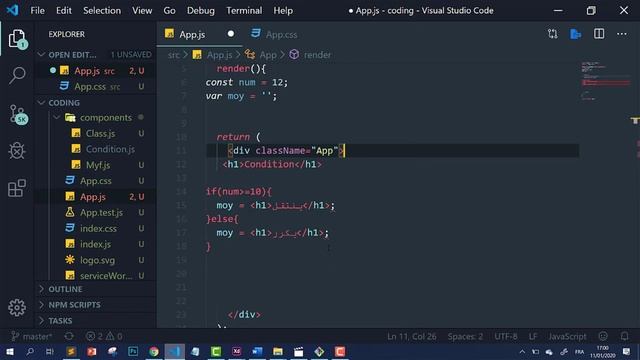Open the Explorer view in activity bar
This screenshot has width=640, height=360.
(x=17, y=39)
